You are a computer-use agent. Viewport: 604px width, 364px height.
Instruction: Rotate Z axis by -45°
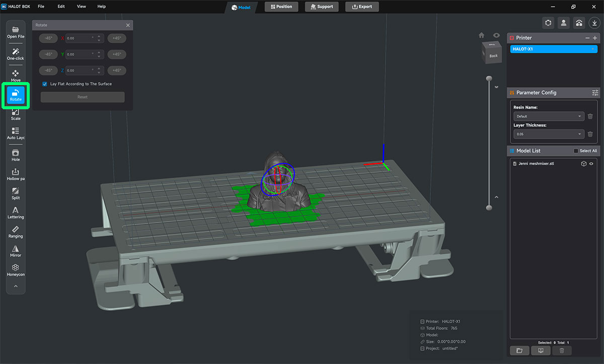pos(48,70)
